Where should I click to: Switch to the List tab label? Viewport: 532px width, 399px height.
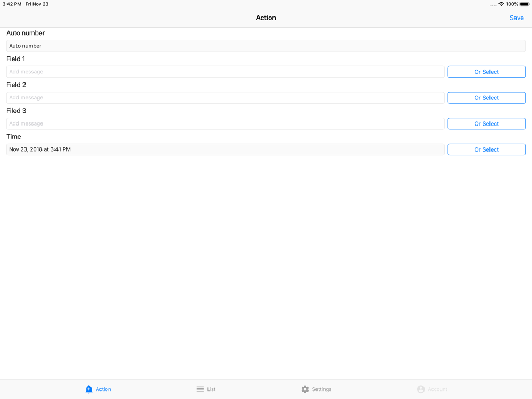(211, 389)
